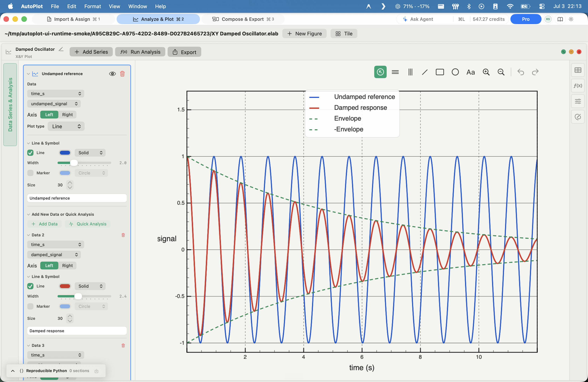Screen dimensions: 588x382
Task: Copy the Reproducible Python code
Action: click(96, 371)
